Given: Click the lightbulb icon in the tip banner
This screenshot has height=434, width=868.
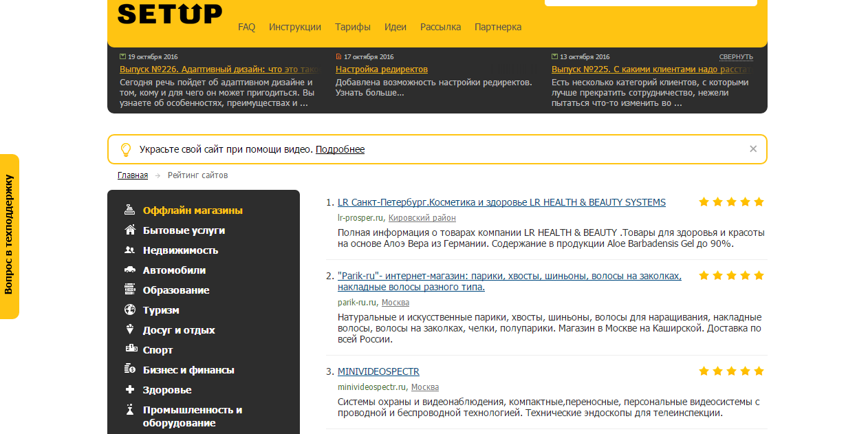Looking at the screenshot, I should tap(126, 149).
